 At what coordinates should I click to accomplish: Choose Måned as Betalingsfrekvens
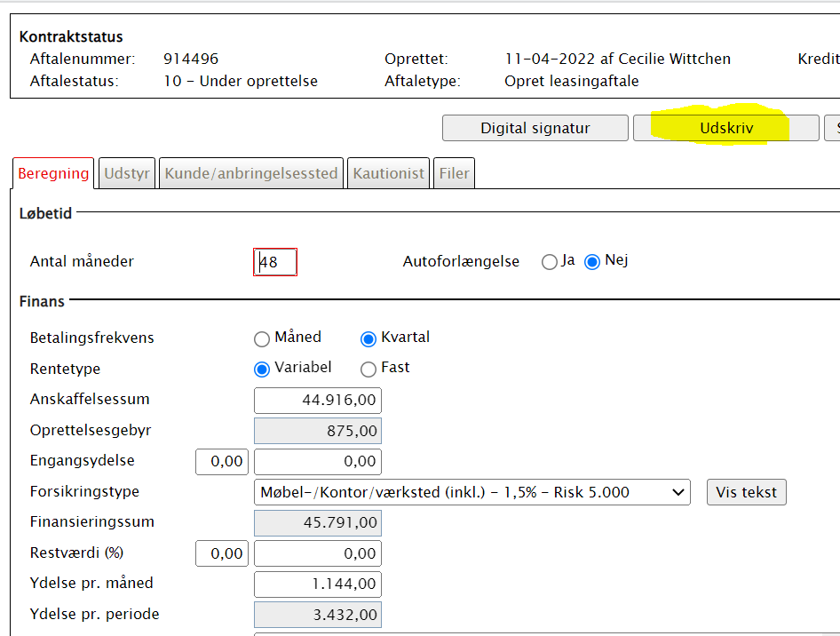pos(262,338)
